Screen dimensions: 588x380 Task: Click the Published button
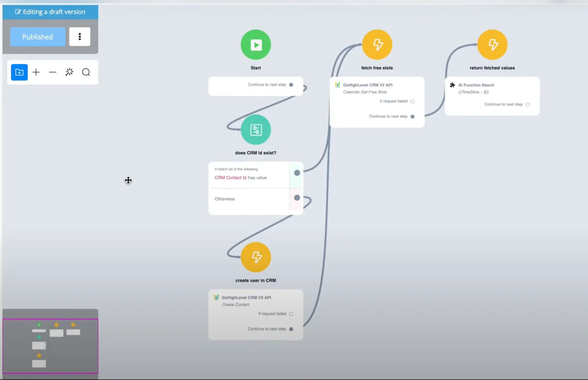click(37, 37)
